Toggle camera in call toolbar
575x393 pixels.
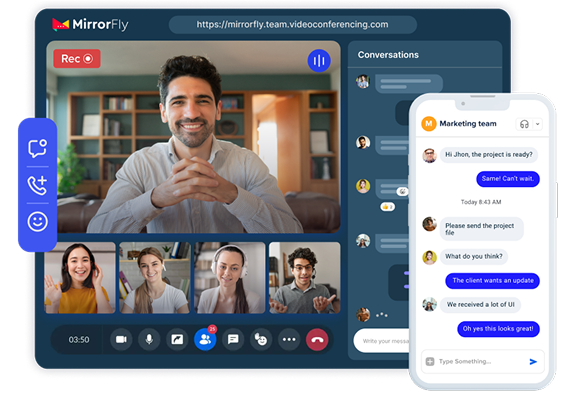coord(121,339)
